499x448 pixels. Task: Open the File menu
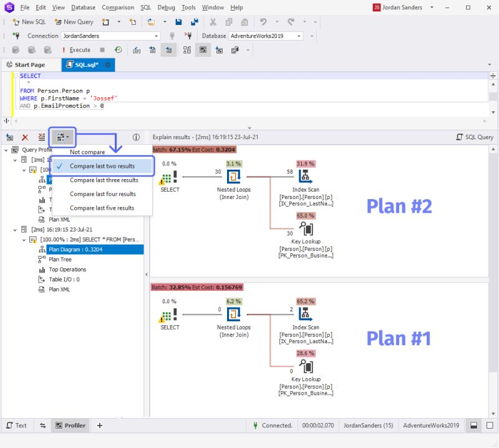pyautogui.click(x=24, y=7)
